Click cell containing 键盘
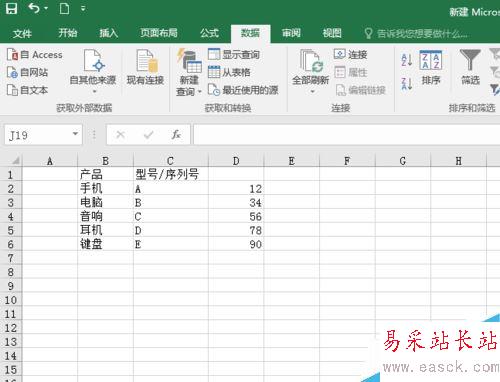The width and height of the screenshot is (500, 382). click(105, 244)
